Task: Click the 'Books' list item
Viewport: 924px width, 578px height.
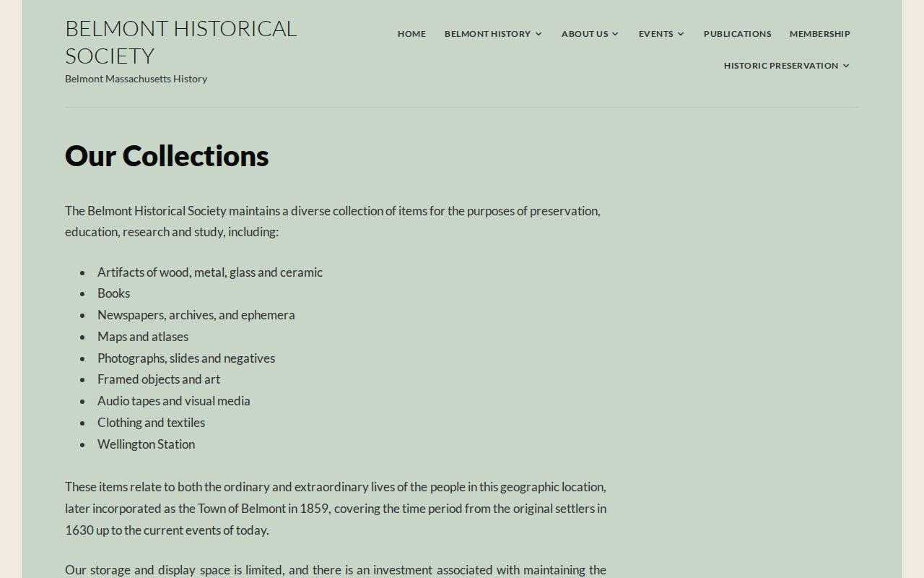Action: (114, 293)
